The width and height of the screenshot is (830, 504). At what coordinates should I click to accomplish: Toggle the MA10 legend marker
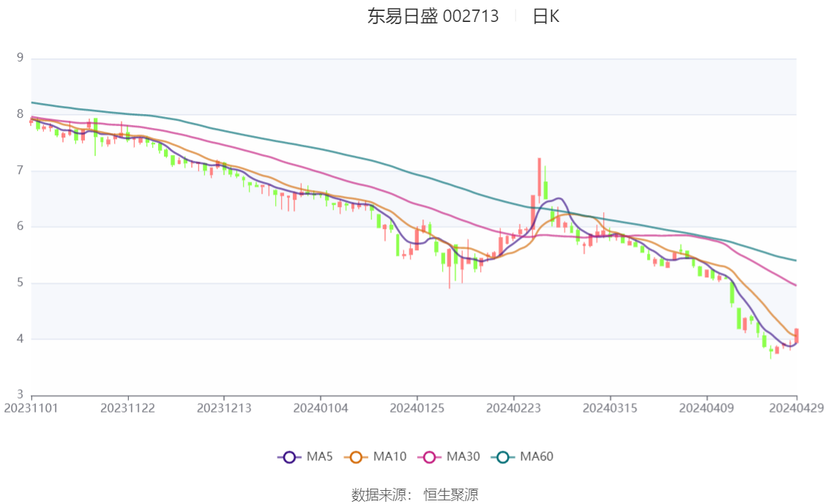(356, 457)
